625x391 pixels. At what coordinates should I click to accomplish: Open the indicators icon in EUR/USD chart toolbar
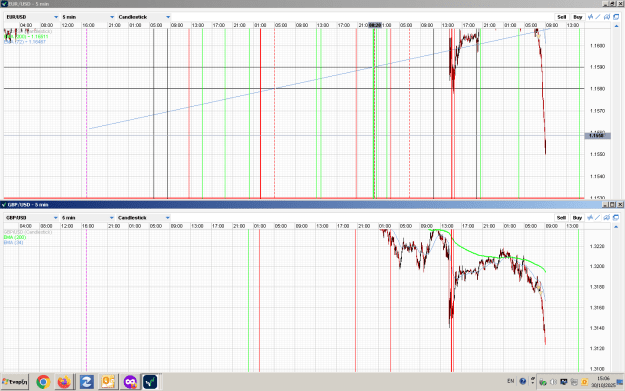(x=590, y=17)
